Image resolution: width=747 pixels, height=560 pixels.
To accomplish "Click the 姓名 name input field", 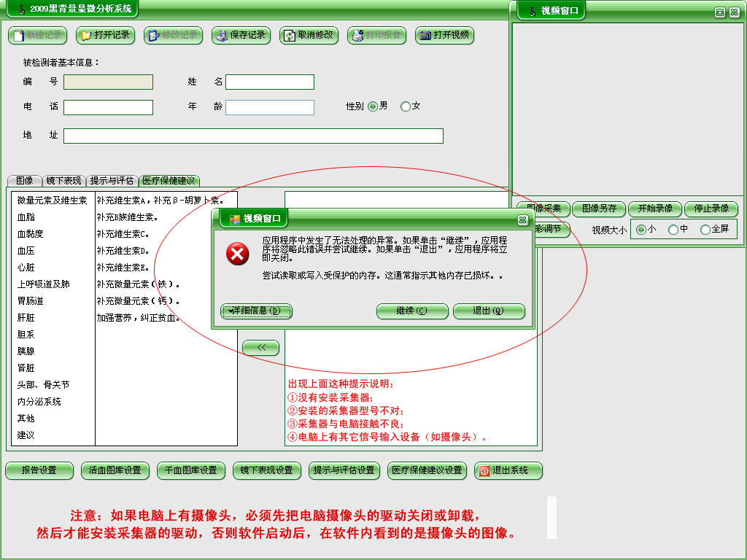I will click(269, 82).
